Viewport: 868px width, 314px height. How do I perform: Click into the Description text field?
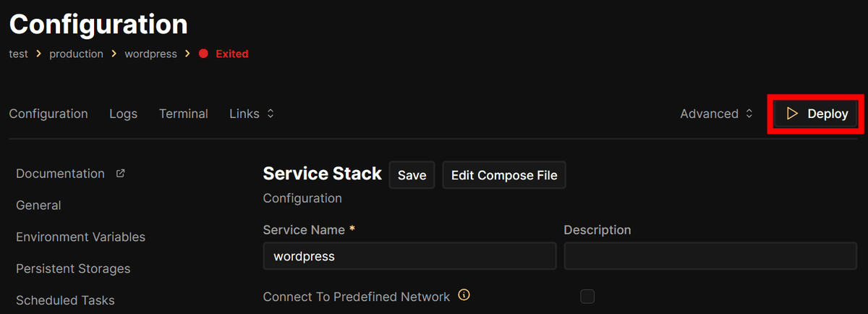[710, 256]
